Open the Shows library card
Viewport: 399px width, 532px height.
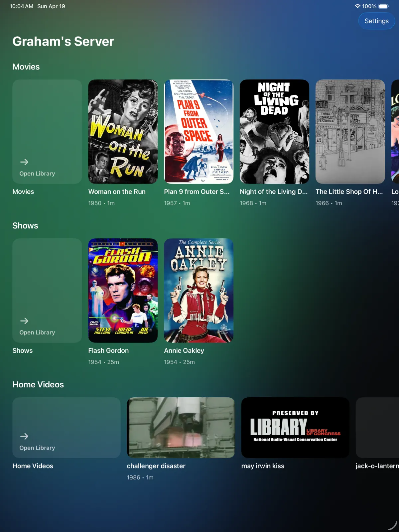[47, 291]
